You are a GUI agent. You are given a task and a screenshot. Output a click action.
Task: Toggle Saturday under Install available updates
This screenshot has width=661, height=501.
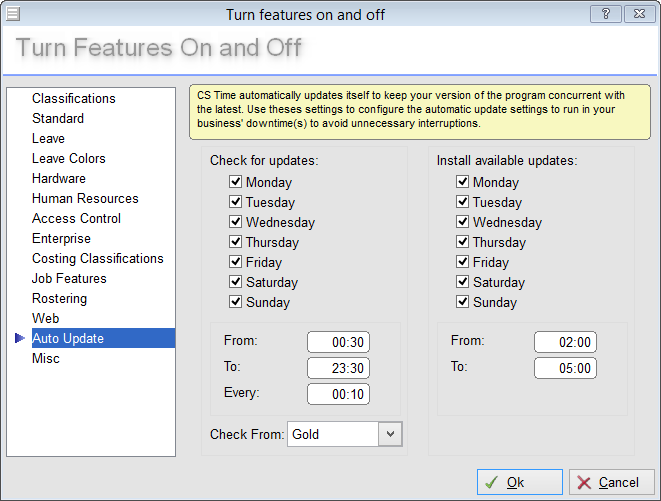click(x=463, y=282)
